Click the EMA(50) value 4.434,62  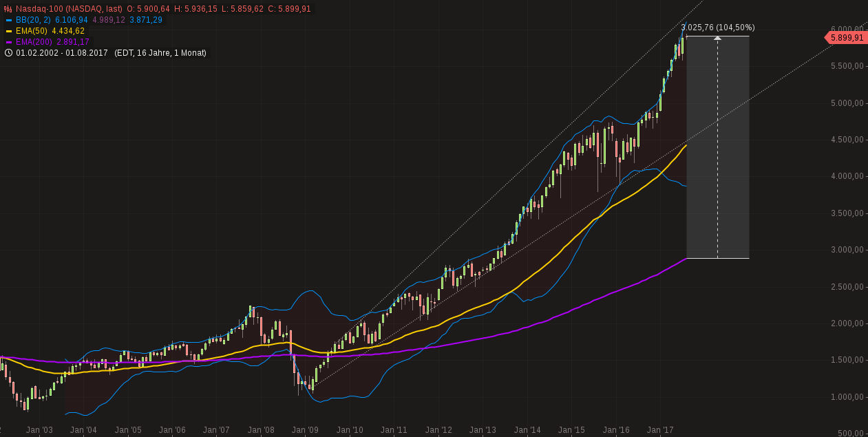coord(67,31)
